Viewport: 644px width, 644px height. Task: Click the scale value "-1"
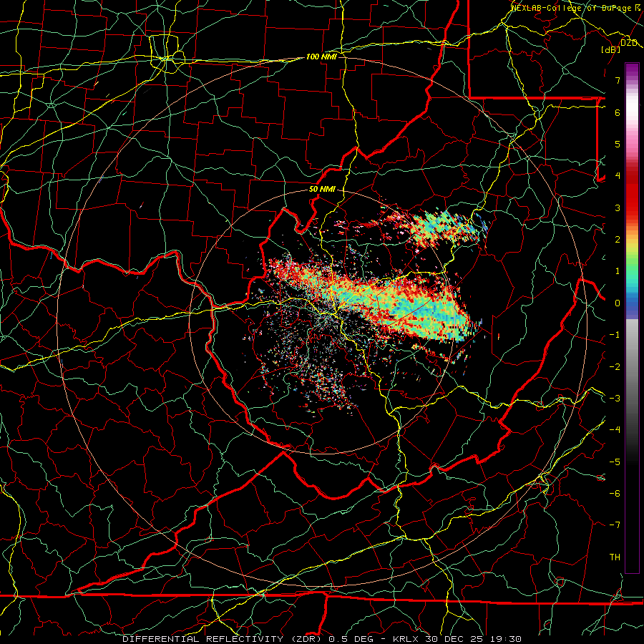pos(615,335)
